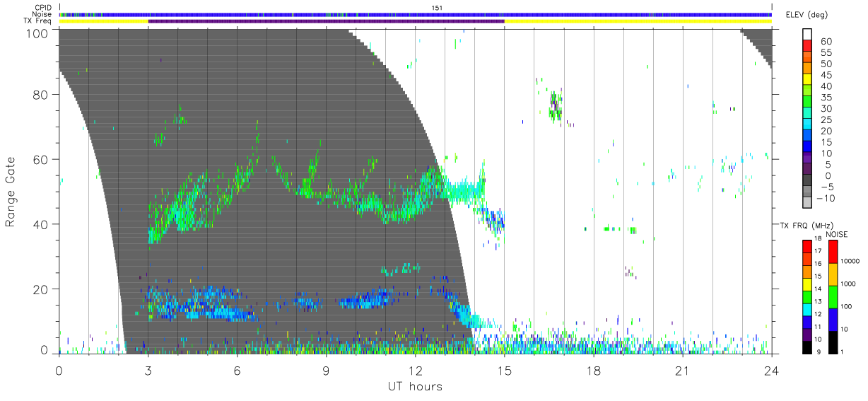Click the '20' tick on the Range Gate axis
This screenshot has height=401, width=868.
click(x=40, y=289)
